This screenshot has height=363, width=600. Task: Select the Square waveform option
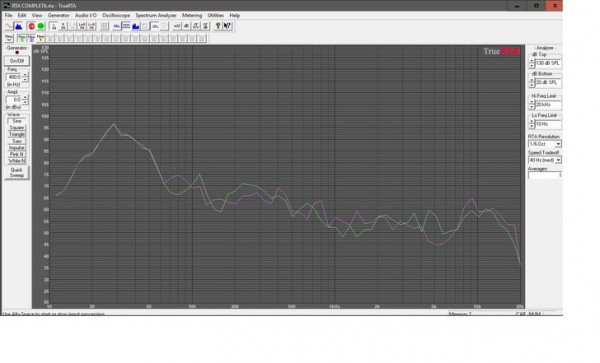pos(17,128)
